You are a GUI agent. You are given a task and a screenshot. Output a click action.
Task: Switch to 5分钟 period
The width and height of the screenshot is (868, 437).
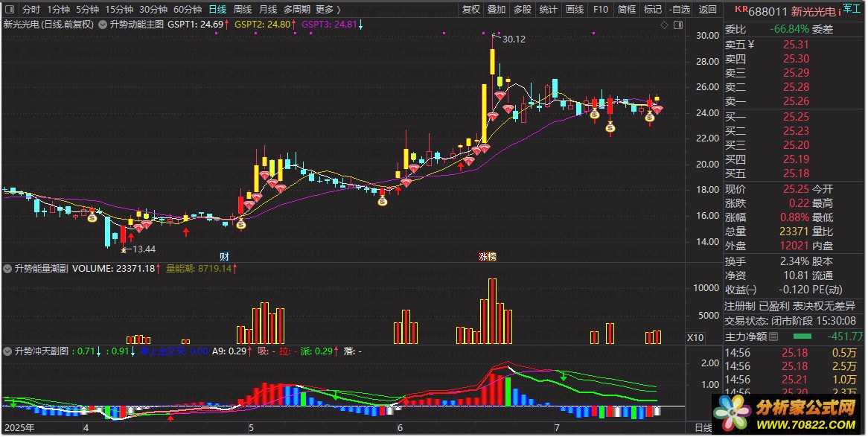point(87,10)
